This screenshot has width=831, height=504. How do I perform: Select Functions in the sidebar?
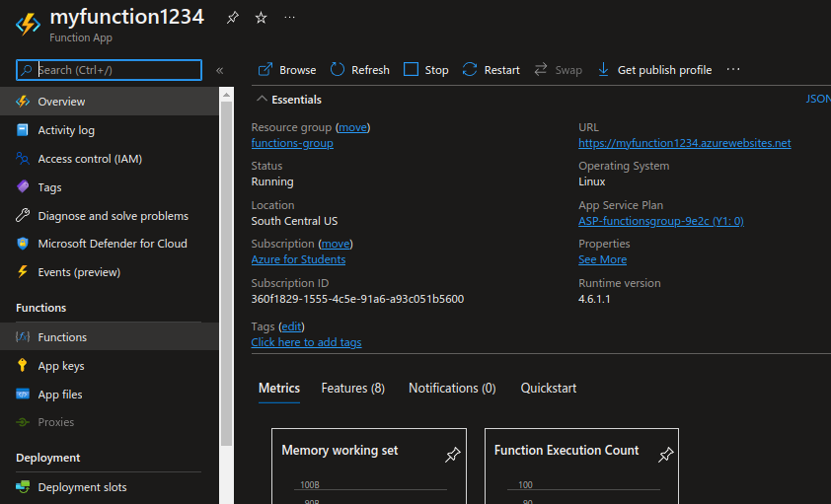(110, 336)
